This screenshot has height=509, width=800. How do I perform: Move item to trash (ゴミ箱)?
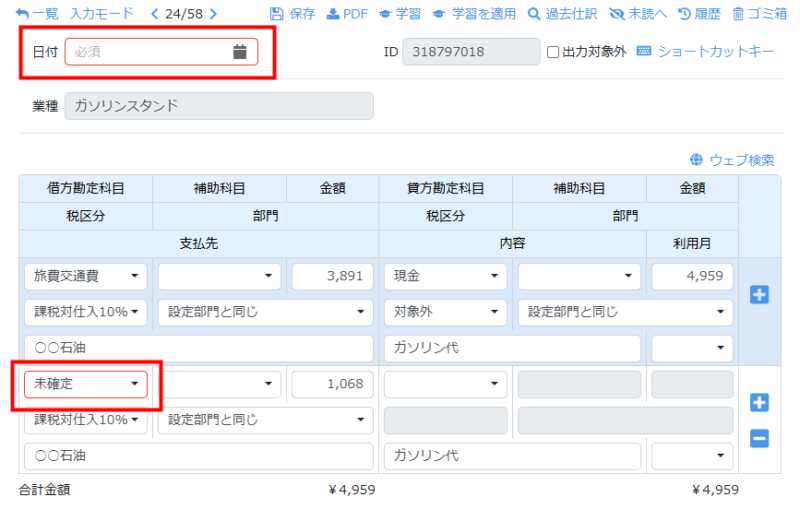(738, 14)
